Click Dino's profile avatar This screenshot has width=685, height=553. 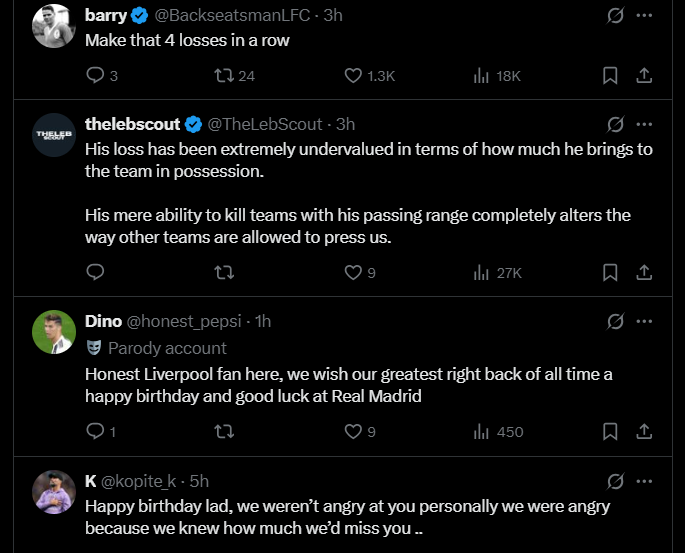click(54, 331)
